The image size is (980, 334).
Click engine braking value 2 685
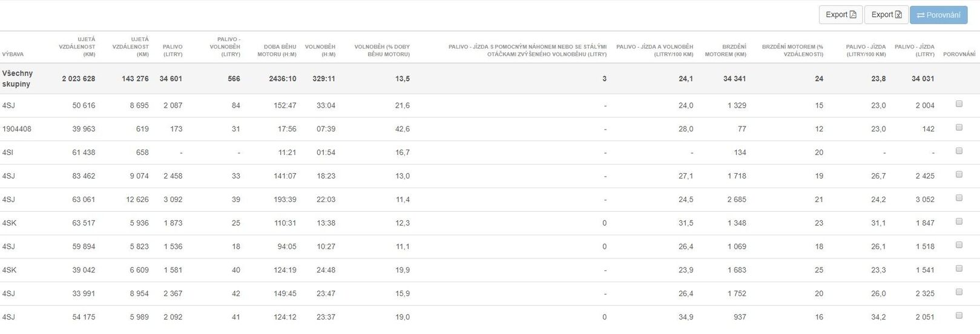(737, 200)
